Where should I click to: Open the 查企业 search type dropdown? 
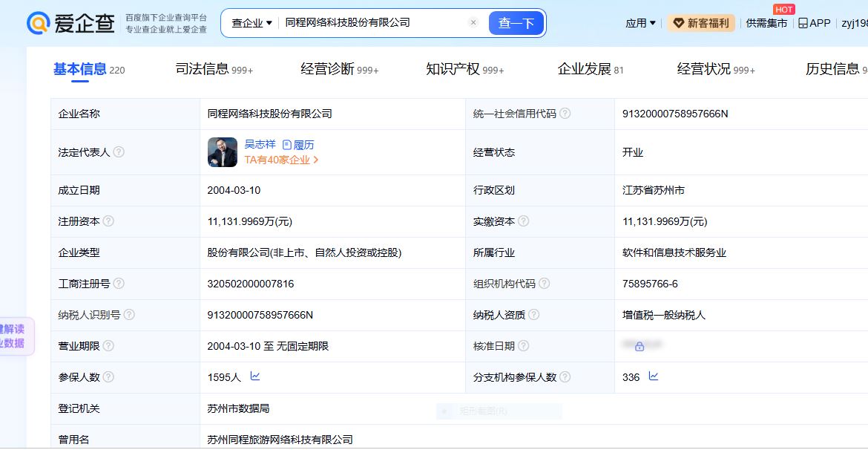coord(252,23)
